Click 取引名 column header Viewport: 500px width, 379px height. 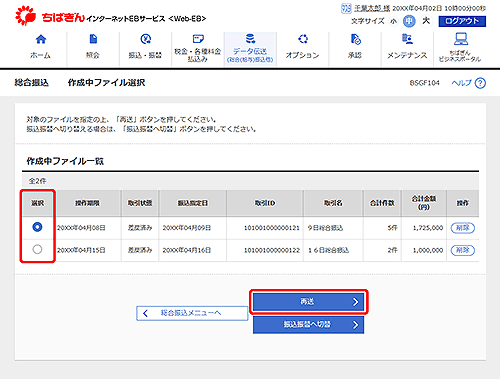point(333,203)
